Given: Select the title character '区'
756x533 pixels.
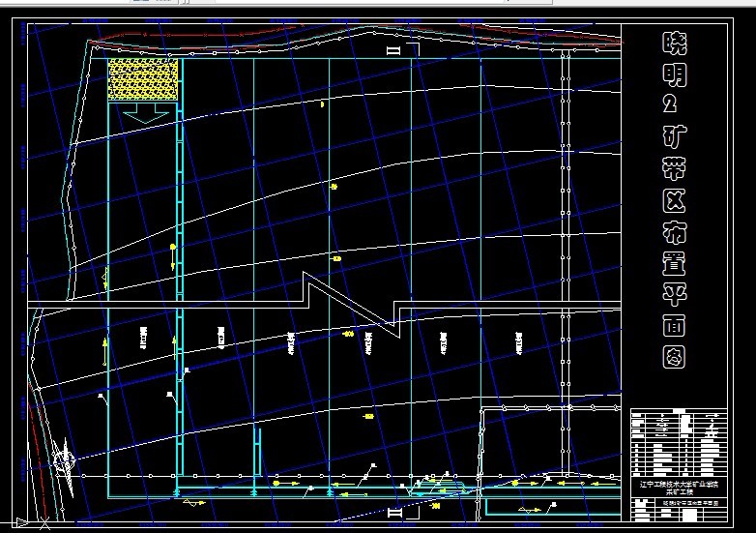Looking at the screenshot, I should (x=674, y=199).
